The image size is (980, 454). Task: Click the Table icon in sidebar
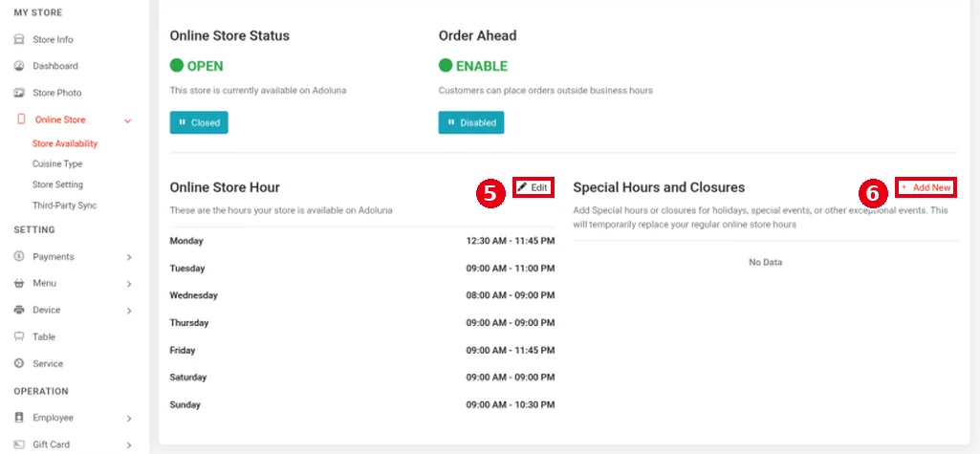click(19, 336)
